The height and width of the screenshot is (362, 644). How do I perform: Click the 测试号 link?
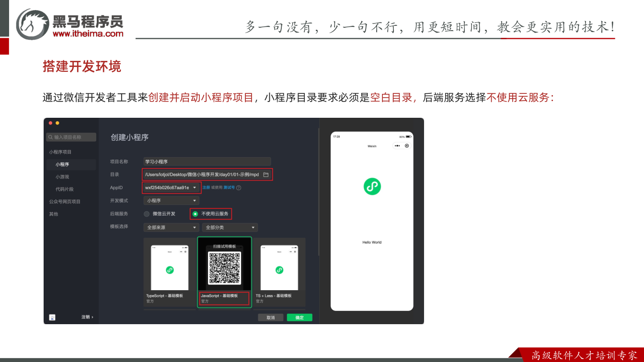(229, 188)
